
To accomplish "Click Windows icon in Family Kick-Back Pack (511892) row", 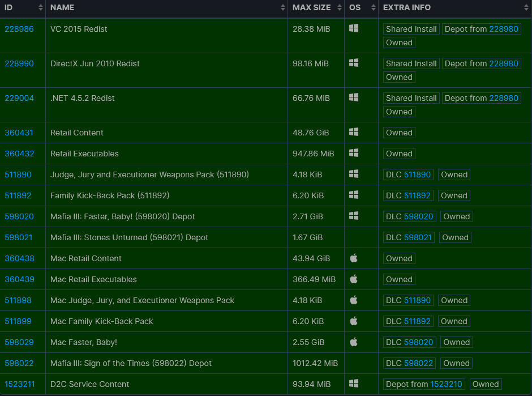I will [354, 195].
